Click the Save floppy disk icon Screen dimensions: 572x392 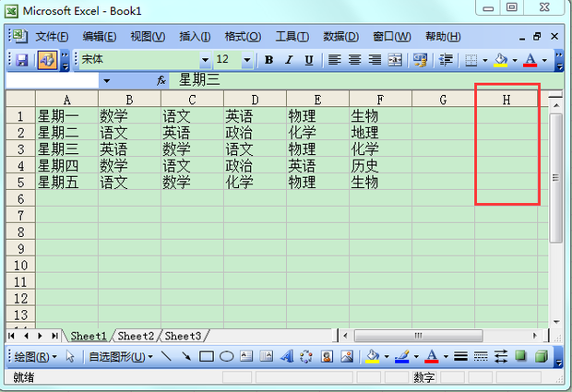[21, 60]
